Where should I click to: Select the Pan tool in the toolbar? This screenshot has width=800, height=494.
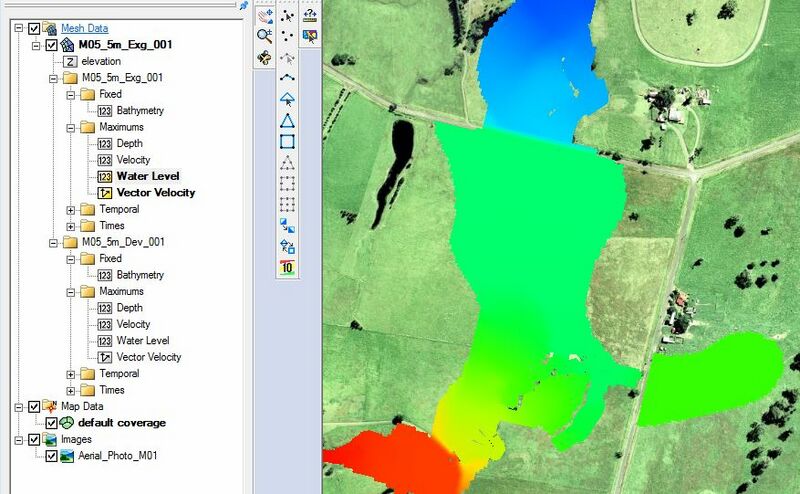(x=265, y=15)
